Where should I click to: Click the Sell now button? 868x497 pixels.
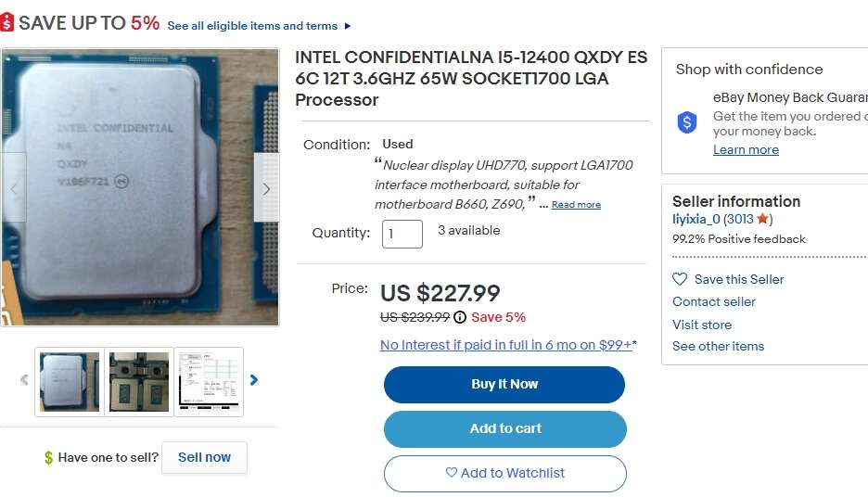tap(204, 457)
